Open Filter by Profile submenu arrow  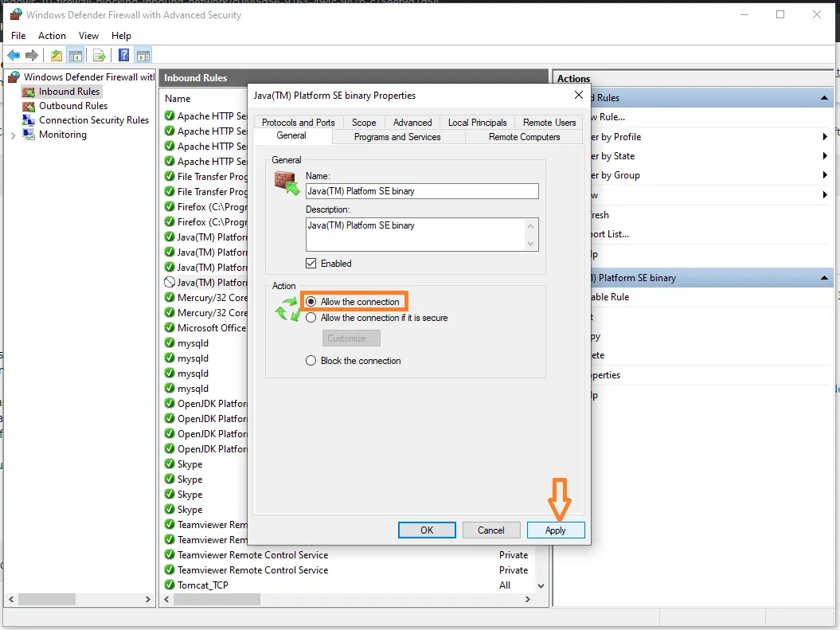pos(825,137)
